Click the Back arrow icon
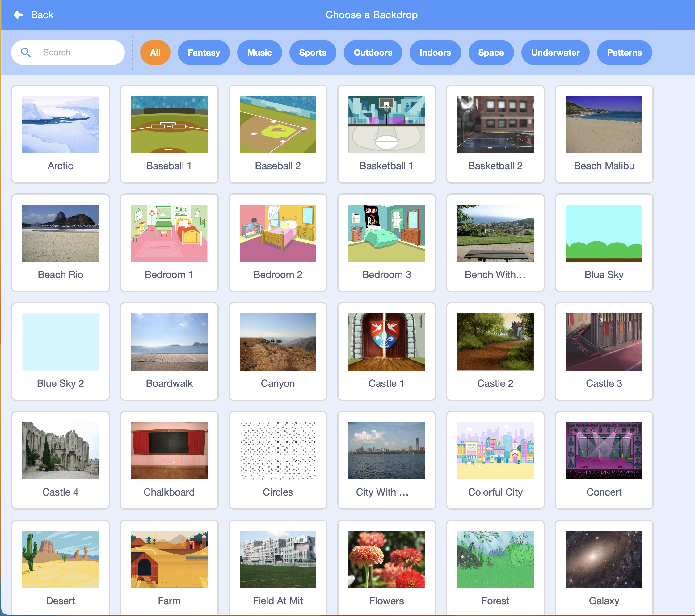Screen dimensions: 695x616 click(x=18, y=15)
